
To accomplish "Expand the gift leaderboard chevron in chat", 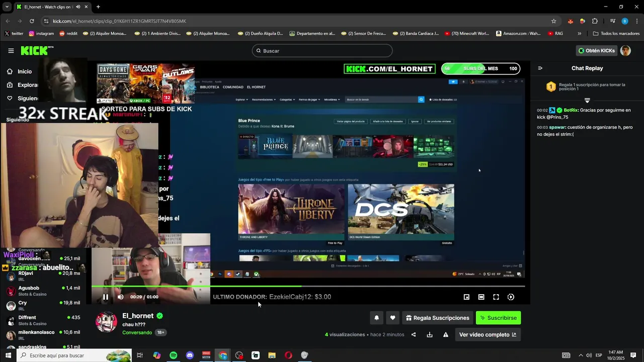I will [587, 101].
